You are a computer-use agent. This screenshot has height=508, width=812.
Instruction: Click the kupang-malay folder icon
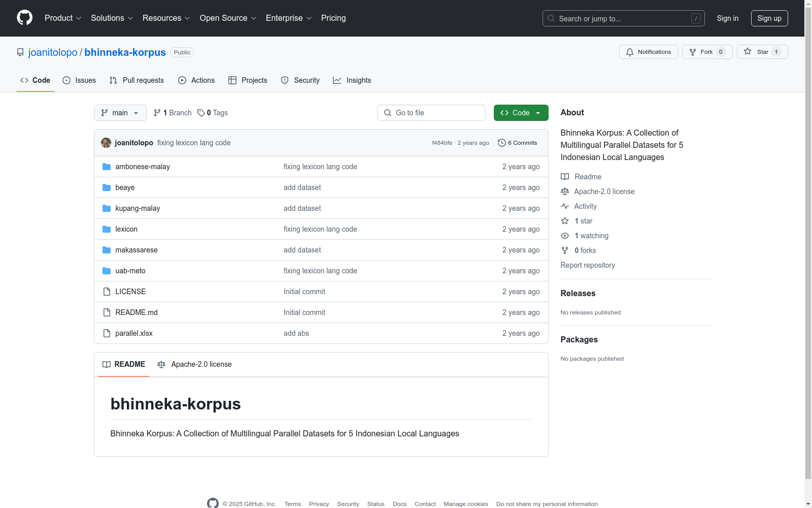(107, 208)
